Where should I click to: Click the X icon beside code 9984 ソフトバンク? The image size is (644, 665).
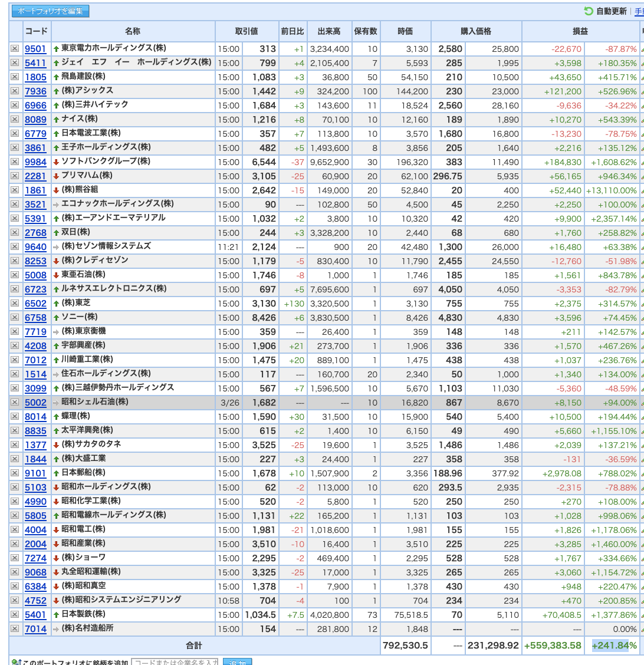[15, 162]
